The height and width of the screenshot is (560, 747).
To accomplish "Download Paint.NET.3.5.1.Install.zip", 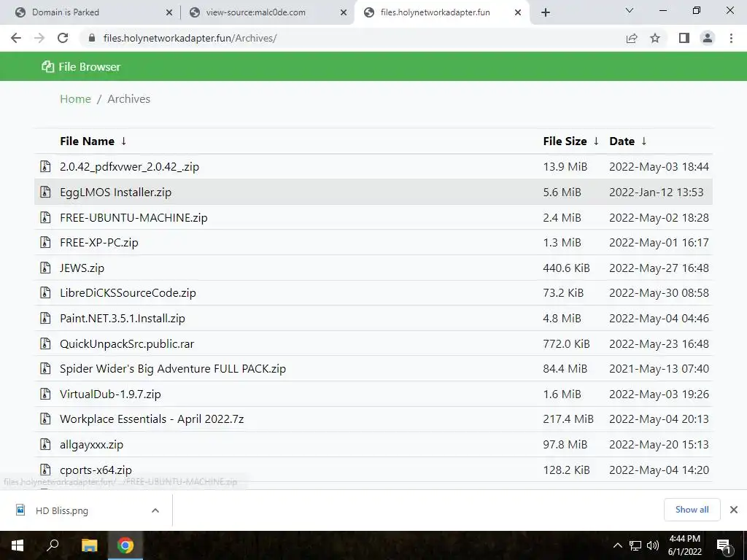I will (123, 318).
